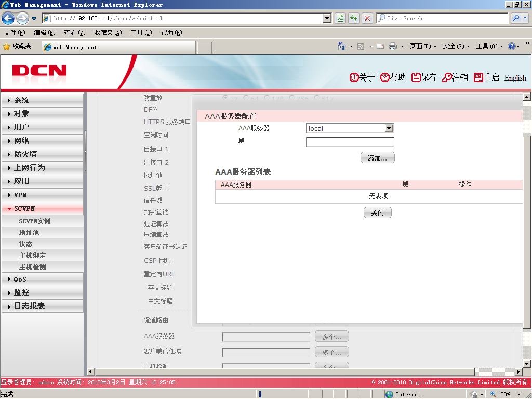Open the AAA服务器 dropdown showing local
The height and width of the screenshot is (399, 532).
(350, 128)
